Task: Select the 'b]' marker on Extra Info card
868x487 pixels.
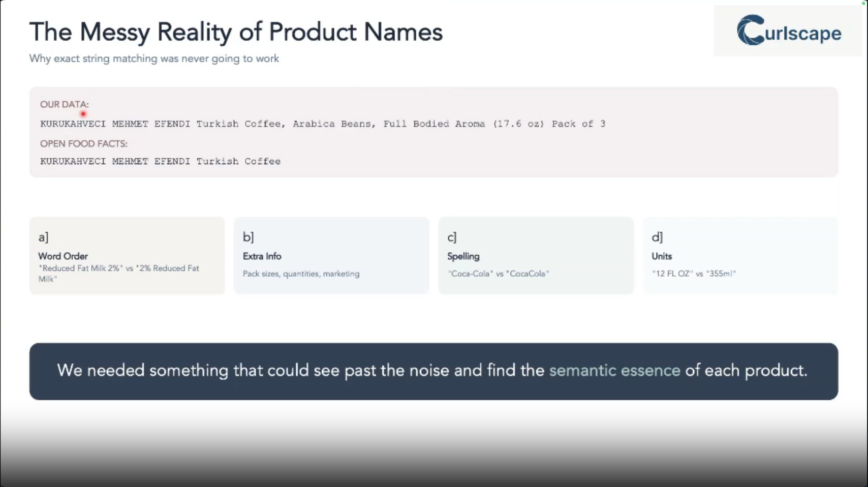Action: coord(248,237)
